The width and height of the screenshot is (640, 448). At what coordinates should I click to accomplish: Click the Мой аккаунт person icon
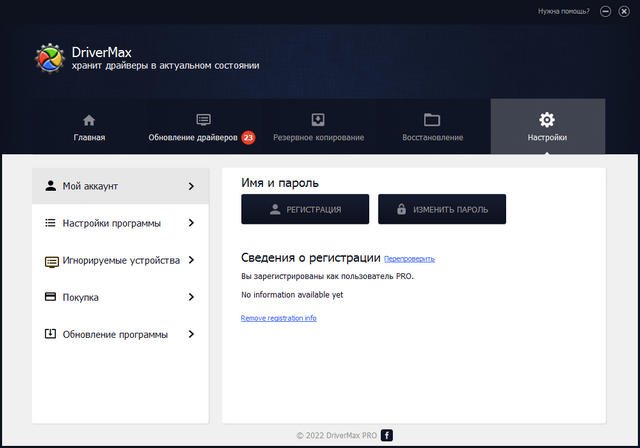tap(51, 186)
